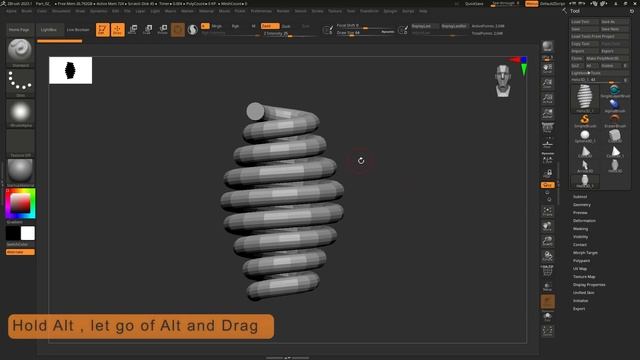640x360 pixels.
Task: Enable Mrgb painting mode
Action: click(216, 26)
